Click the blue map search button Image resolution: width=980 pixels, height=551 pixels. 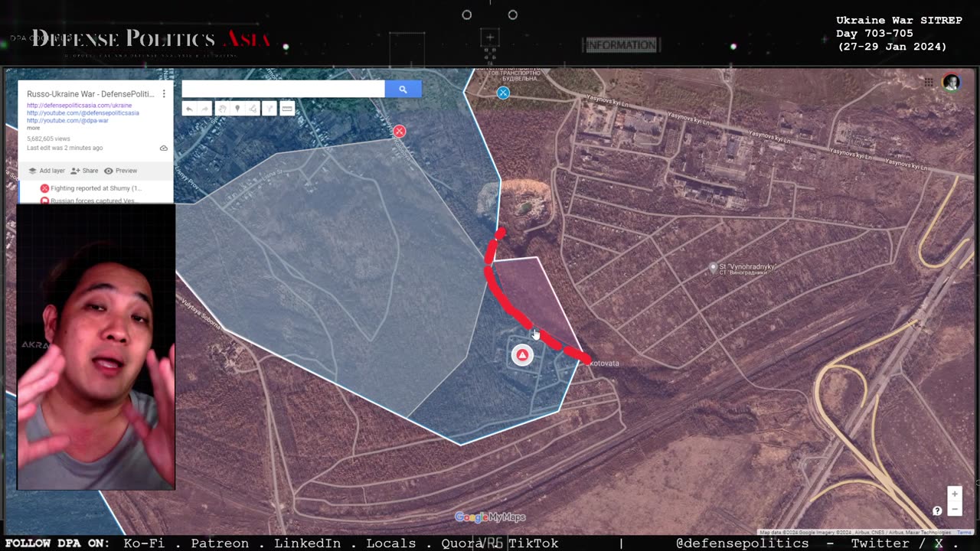pos(403,90)
